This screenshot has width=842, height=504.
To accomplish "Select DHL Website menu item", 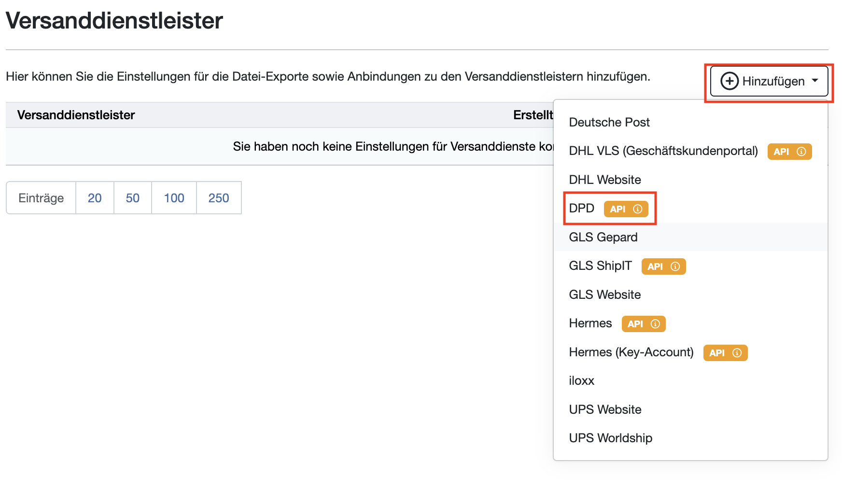I will point(690,180).
